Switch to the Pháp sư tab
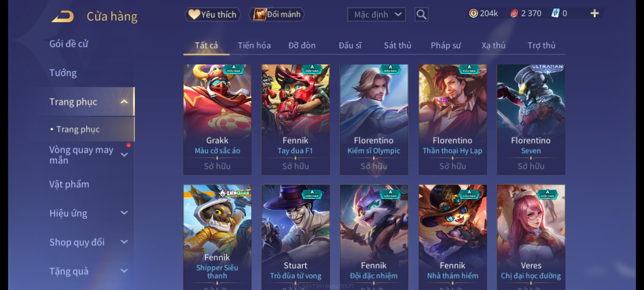 click(445, 45)
